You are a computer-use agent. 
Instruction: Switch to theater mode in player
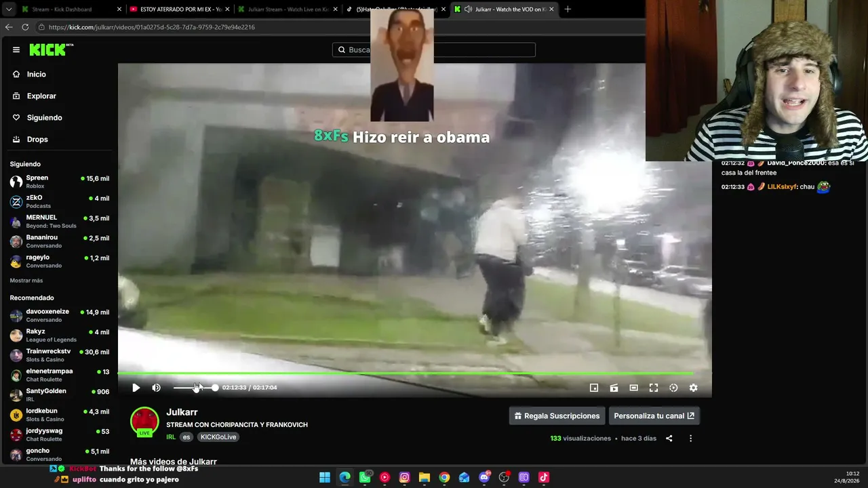(x=633, y=388)
